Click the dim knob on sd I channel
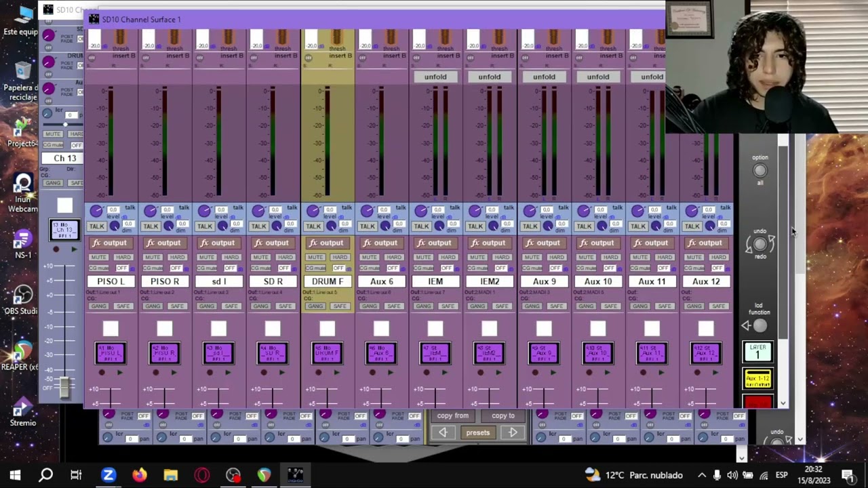This screenshot has width=868, height=488. [222, 226]
